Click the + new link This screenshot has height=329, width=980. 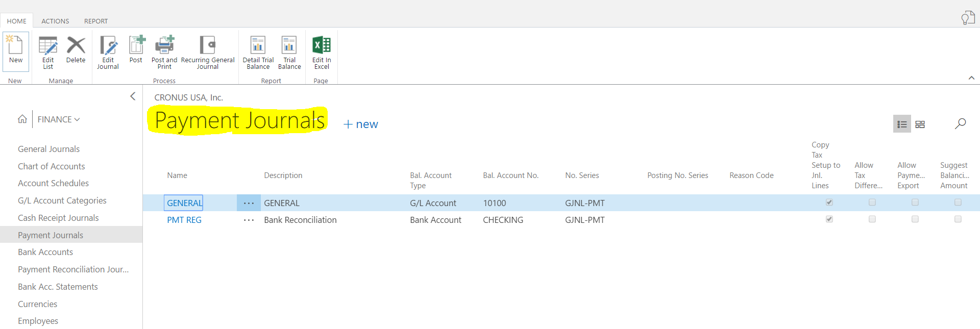point(361,124)
